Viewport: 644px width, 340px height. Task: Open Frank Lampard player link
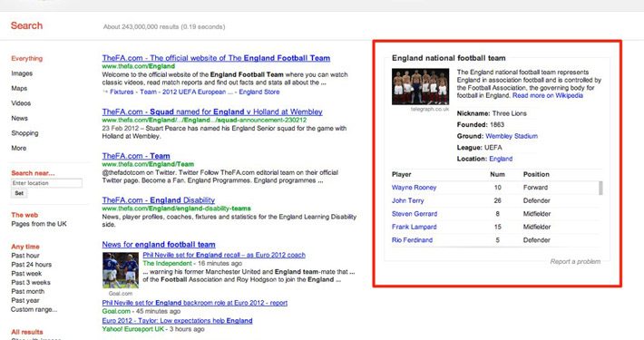point(414,227)
